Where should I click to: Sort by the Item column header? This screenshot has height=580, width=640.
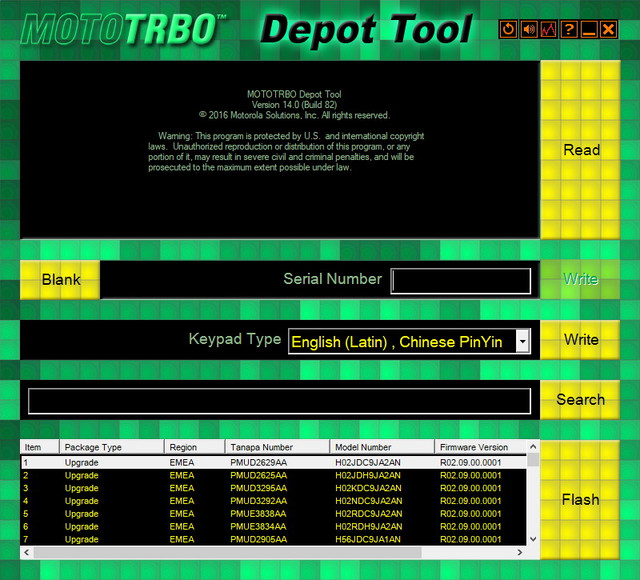(40, 447)
